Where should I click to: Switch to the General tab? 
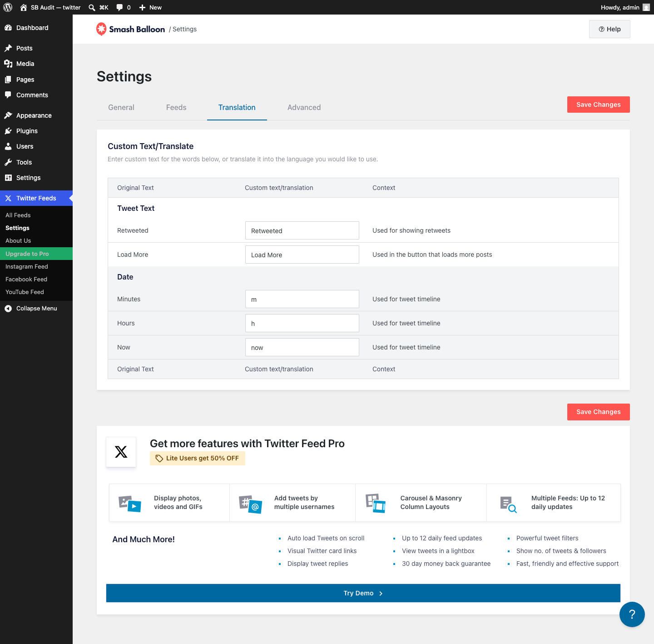click(121, 108)
